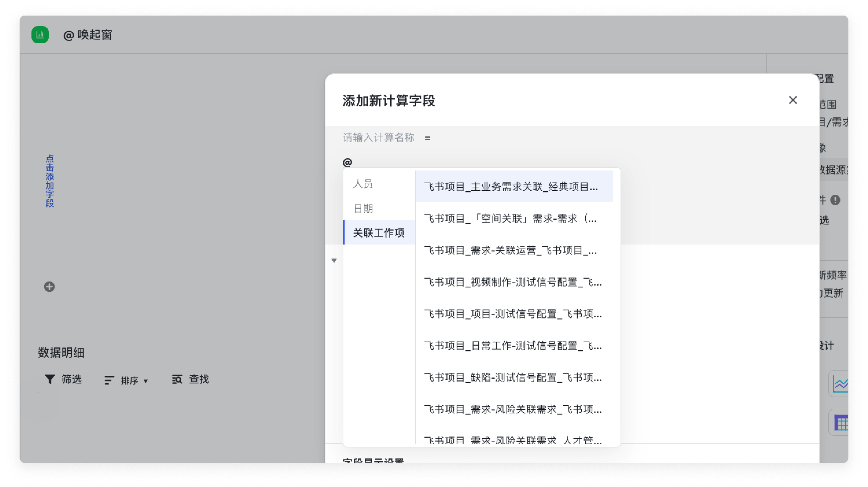Screen dimensions: 868x487
Task: Click the 查找 search button
Action: [x=190, y=379]
